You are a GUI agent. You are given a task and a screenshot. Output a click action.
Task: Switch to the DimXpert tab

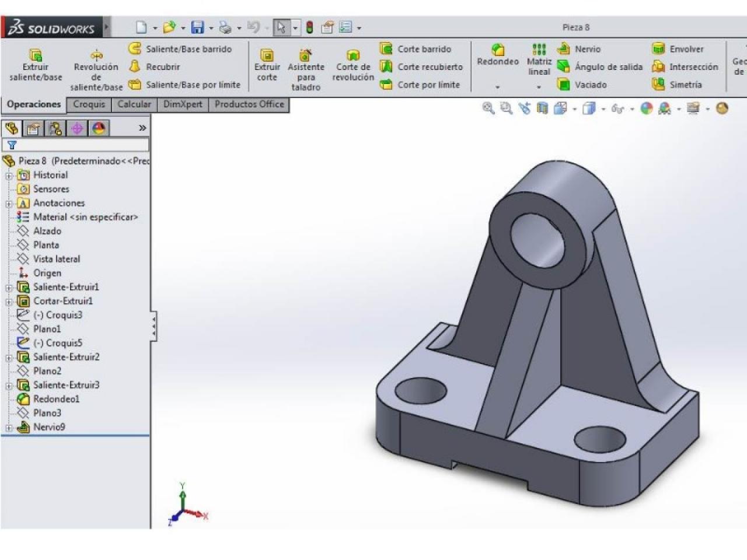pos(183,104)
